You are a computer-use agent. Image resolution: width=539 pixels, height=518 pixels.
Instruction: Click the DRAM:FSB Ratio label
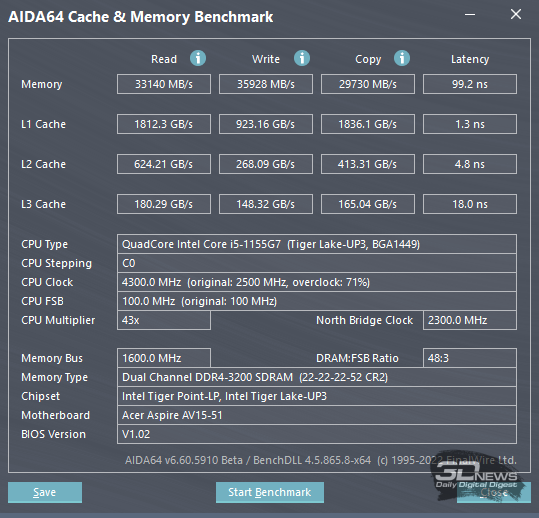tap(357, 358)
